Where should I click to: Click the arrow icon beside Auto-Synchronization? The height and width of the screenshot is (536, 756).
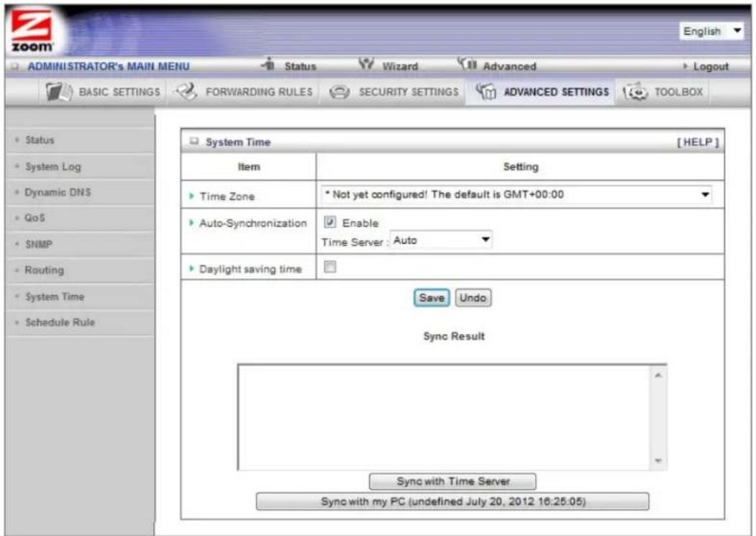192,222
